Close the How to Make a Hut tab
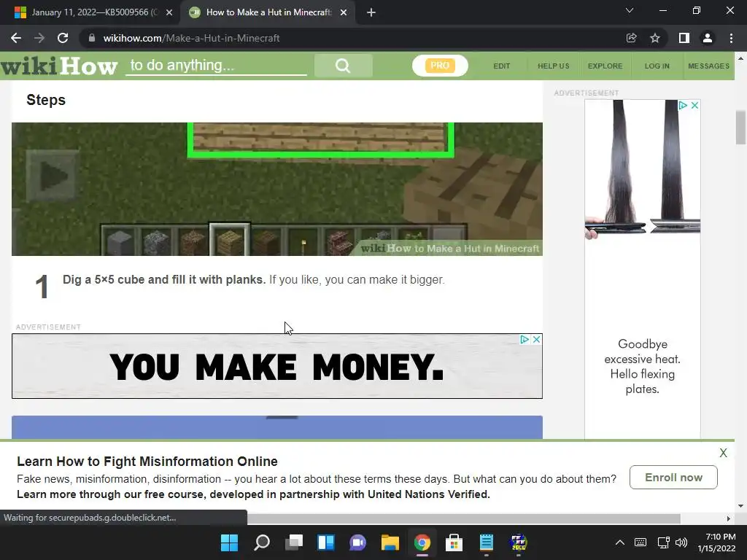Screen dimensions: 747x560 tap(344, 12)
